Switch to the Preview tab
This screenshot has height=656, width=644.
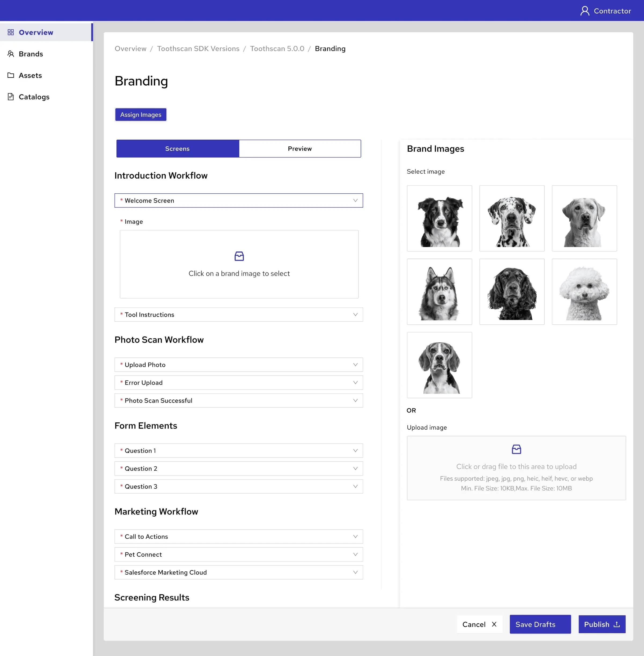tap(300, 148)
